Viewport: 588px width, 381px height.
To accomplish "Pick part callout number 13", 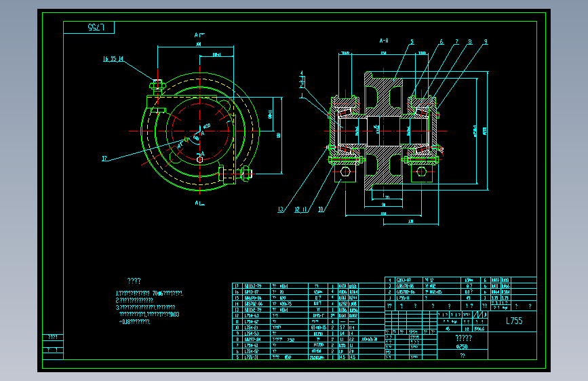I will coord(281,209).
